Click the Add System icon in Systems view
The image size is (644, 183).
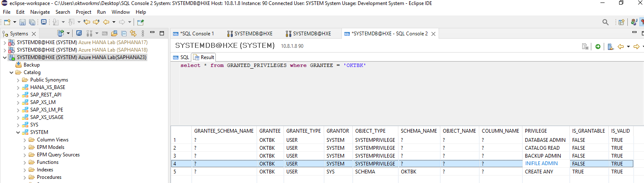coord(61,33)
